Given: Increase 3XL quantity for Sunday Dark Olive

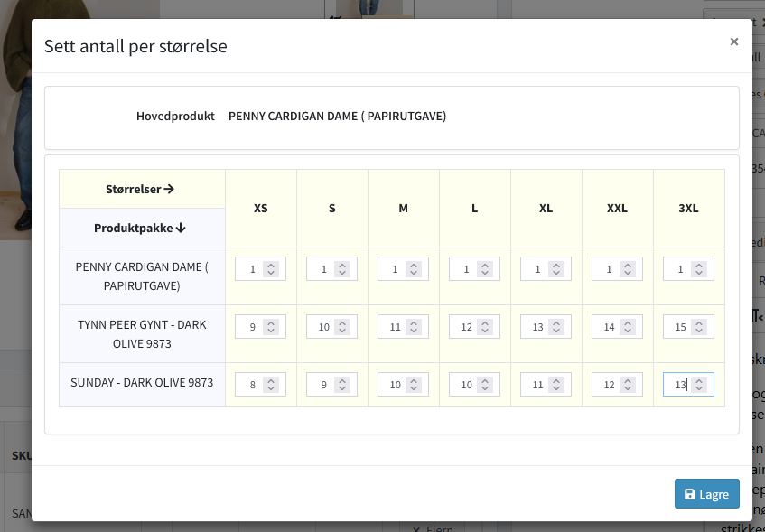Looking at the screenshot, I should tap(698, 380).
